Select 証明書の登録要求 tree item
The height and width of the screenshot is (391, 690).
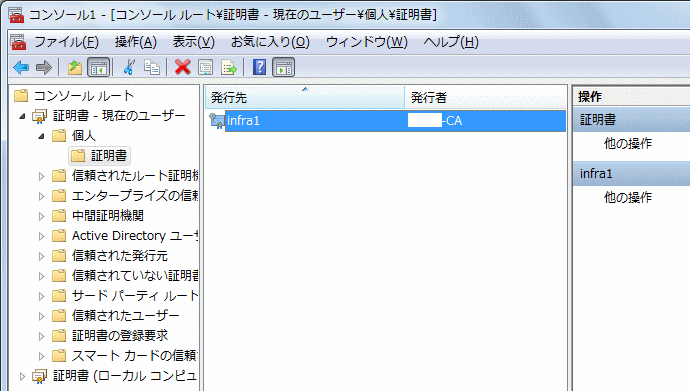120,336
